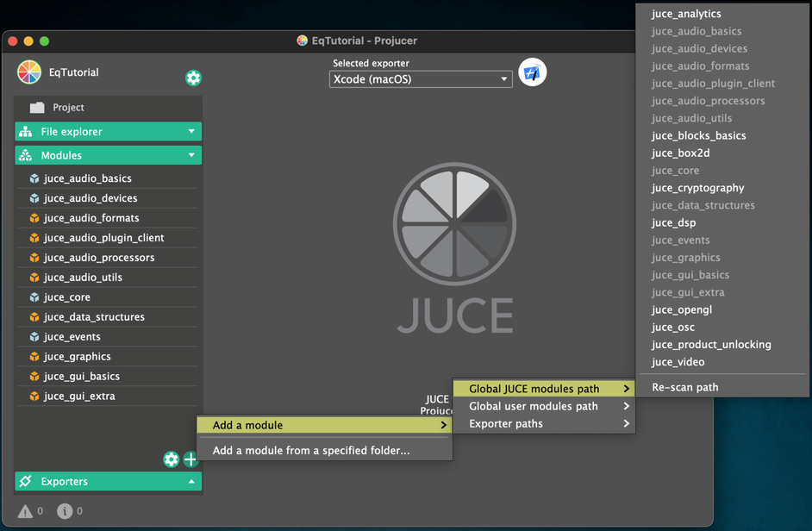Click the juce_audio_formats orange module icon
This screenshot has height=531, width=812.
[x=34, y=218]
